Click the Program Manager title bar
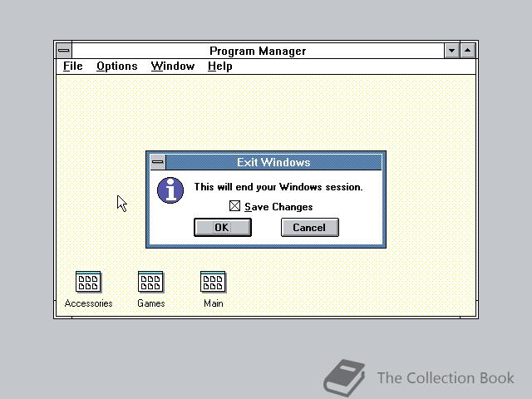 point(258,51)
